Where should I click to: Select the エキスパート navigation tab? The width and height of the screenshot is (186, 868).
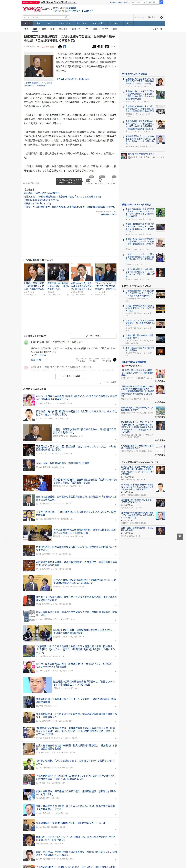click(64, 24)
